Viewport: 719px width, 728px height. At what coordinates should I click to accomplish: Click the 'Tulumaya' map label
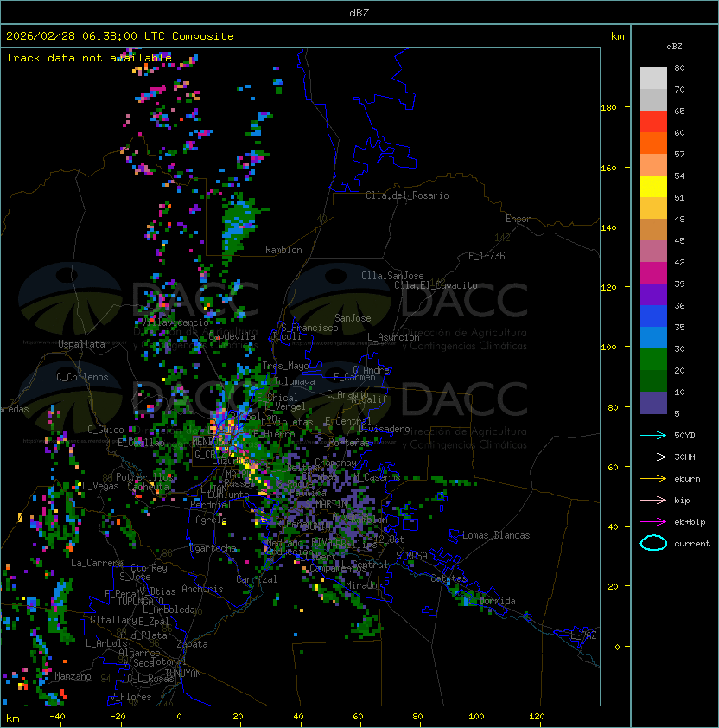click(x=295, y=381)
